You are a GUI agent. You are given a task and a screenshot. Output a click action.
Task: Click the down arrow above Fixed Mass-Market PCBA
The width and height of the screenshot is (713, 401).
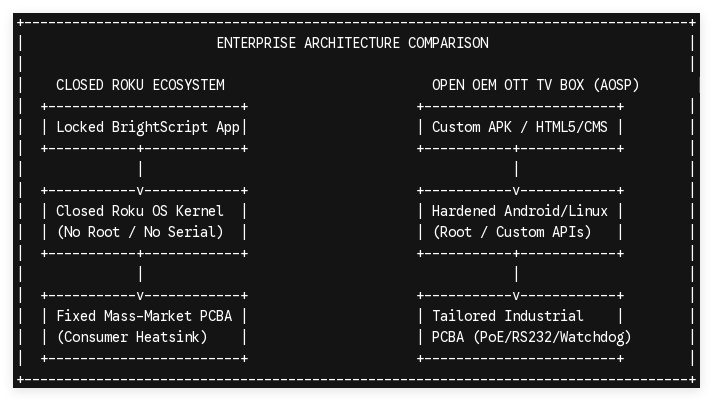pos(140,296)
